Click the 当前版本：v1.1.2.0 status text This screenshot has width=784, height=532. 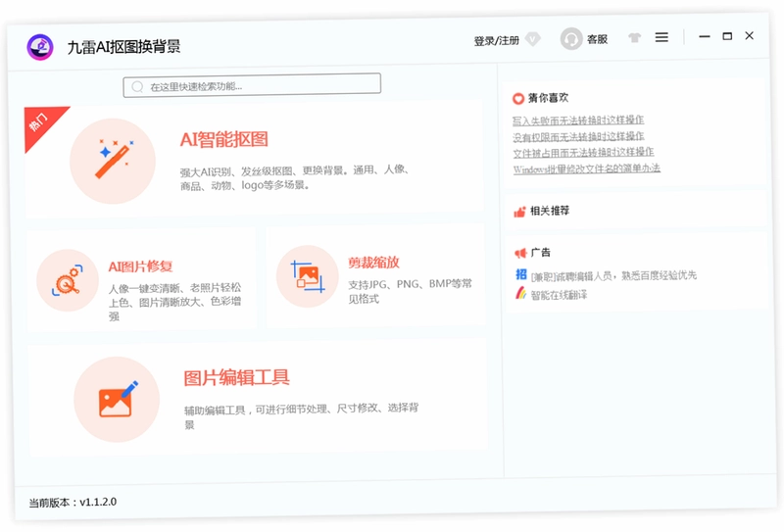(73, 502)
